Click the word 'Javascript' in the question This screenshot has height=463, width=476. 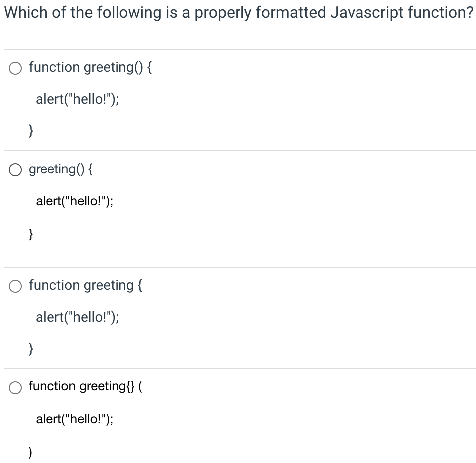pos(366,13)
